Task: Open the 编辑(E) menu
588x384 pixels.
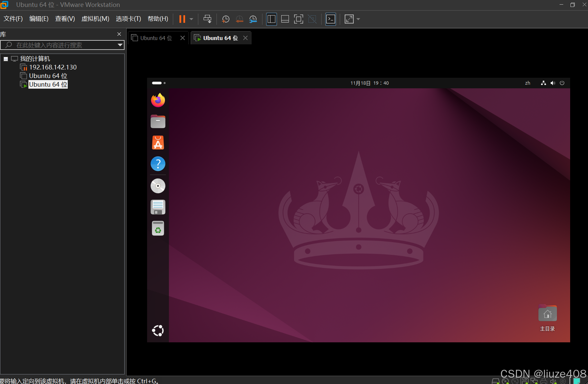Action: tap(39, 19)
